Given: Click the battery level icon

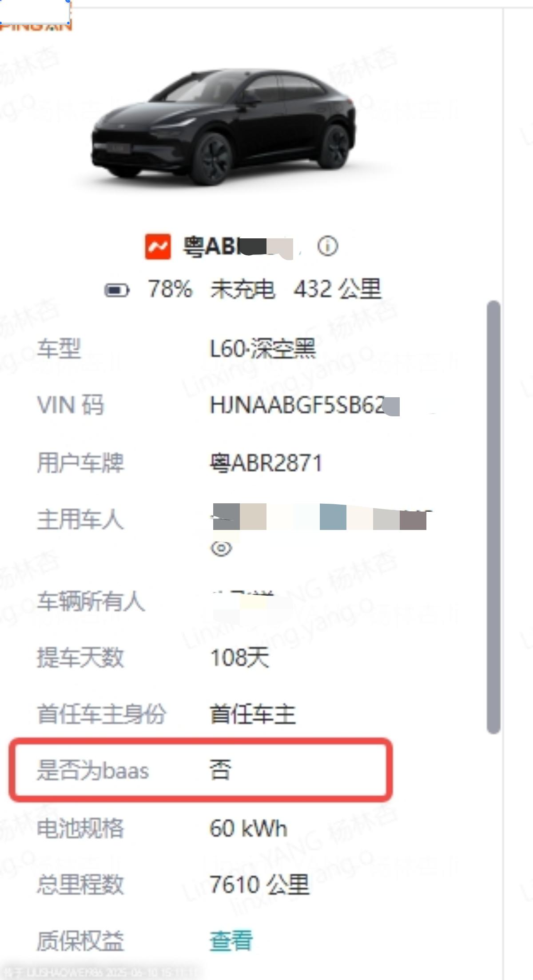Looking at the screenshot, I should pos(117,290).
